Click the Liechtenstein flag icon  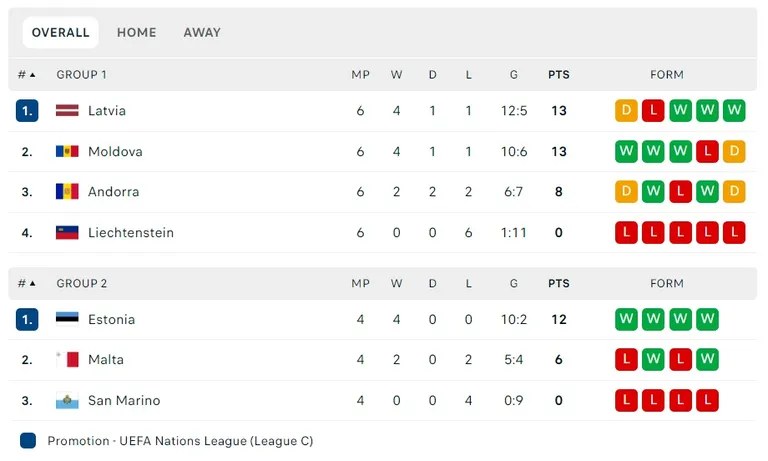[x=67, y=233]
